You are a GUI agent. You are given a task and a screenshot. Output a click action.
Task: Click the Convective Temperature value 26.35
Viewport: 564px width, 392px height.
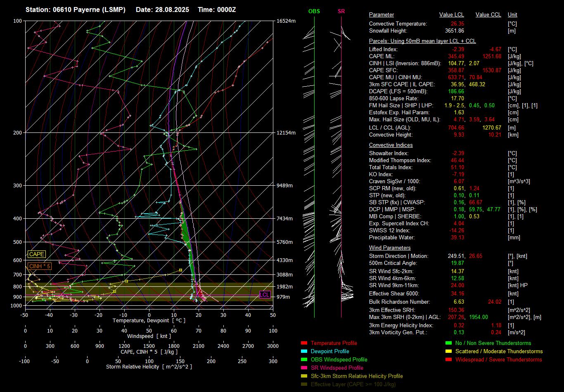(457, 24)
